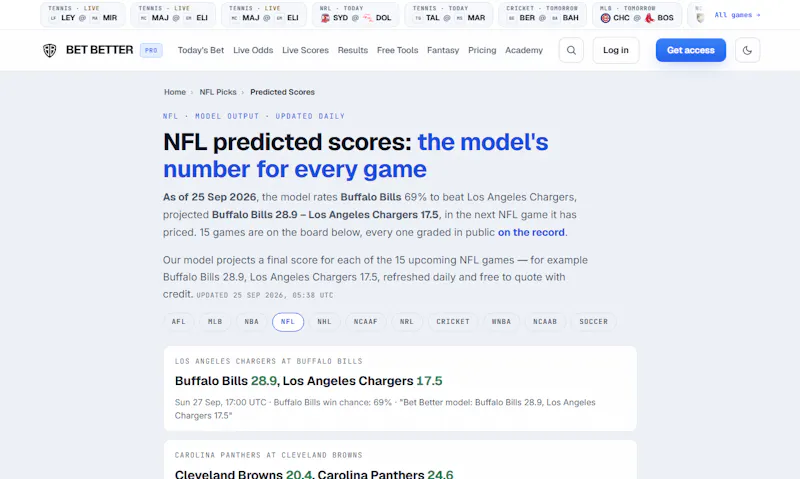Viewport: 800px width, 479px height.
Task: Open the Fantasy nav item
Action: click(x=443, y=50)
